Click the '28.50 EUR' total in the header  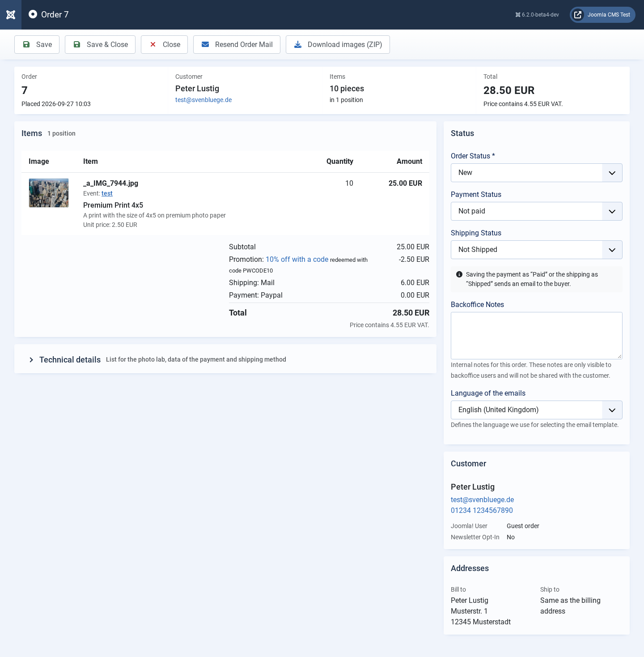click(509, 90)
